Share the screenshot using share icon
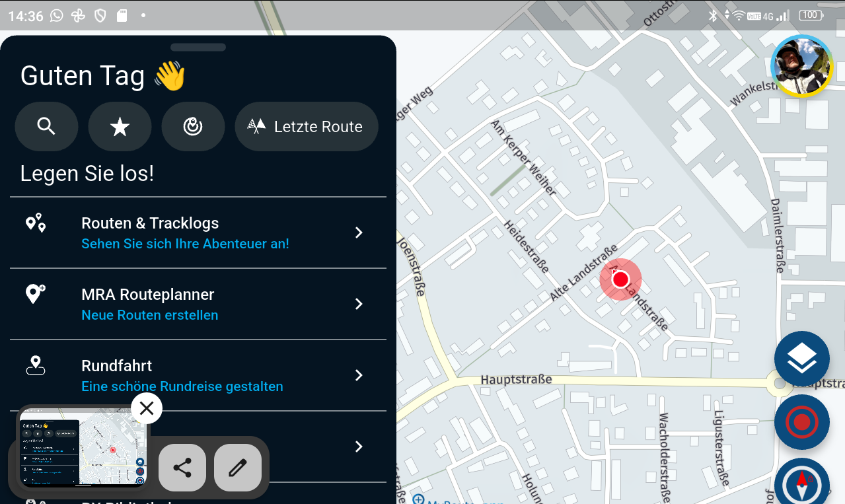845x504 pixels. click(182, 468)
